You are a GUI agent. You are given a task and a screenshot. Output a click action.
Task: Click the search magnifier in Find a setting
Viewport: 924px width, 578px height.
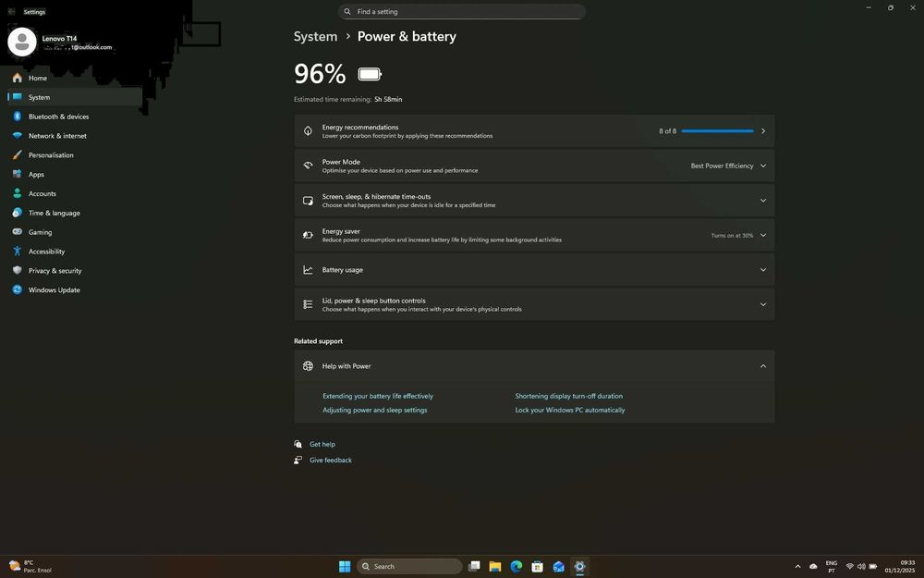click(347, 11)
